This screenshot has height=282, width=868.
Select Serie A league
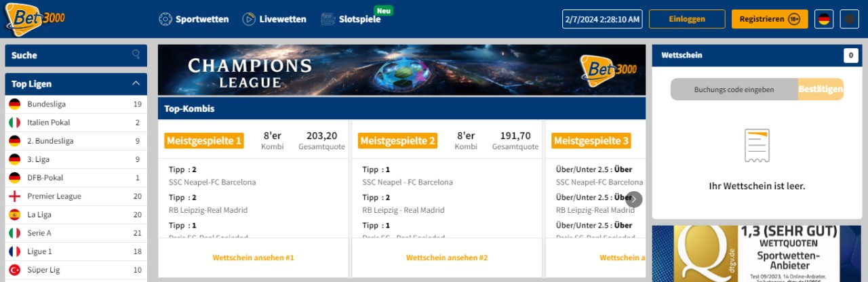pos(76,233)
